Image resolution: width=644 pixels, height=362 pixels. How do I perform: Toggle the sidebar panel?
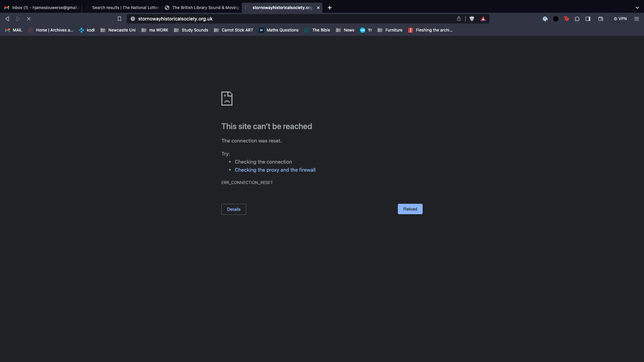588,19
